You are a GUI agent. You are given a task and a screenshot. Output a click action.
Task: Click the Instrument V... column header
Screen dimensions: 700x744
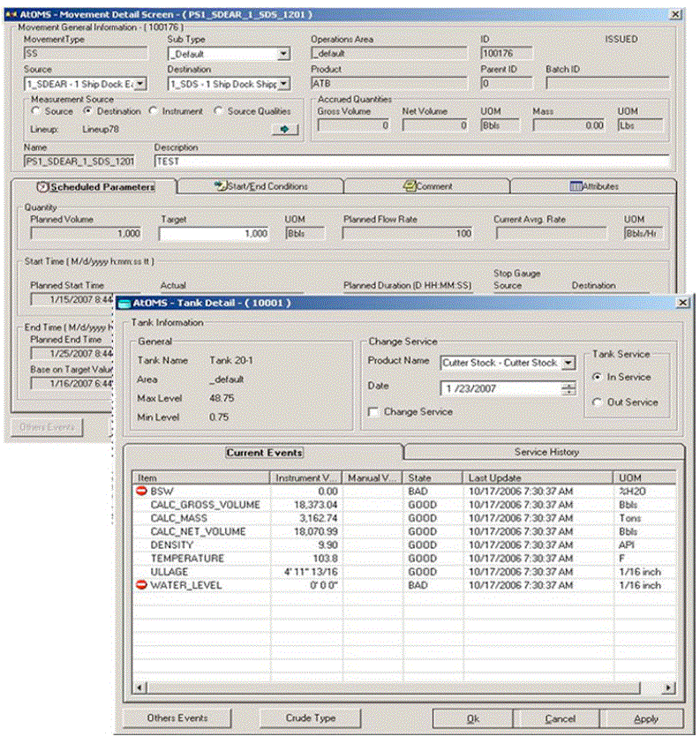(305, 477)
